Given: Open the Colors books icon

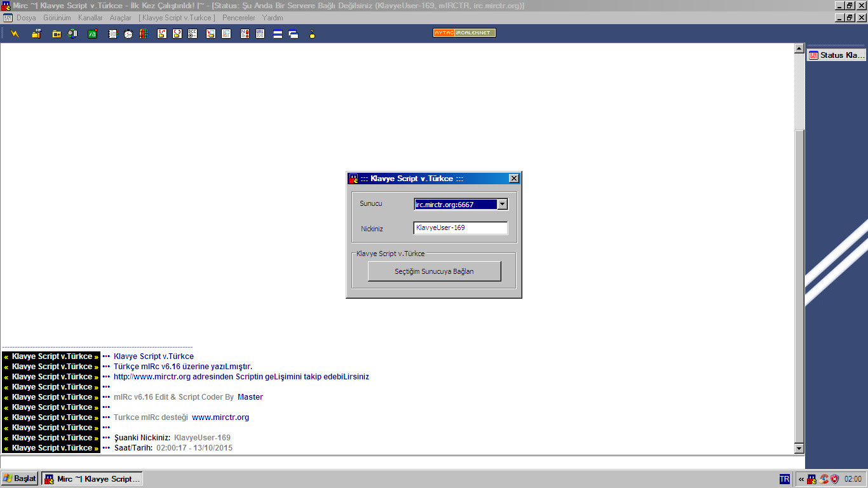Looking at the screenshot, I should tap(144, 34).
